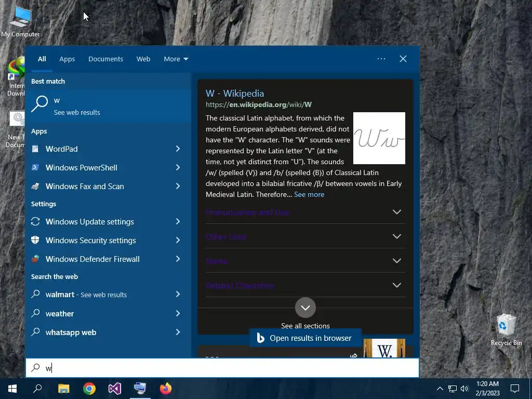Screen dimensions: 532x399
Task: Open the W - Wikipedia title link
Action: pos(235,94)
